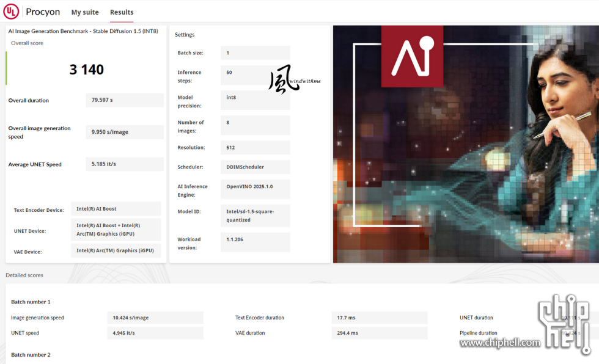Image resolution: width=599 pixels, height=364 pixels.
Task: Click the VAE duration value 294.4 ms
Action: click(x=380, y=333)
